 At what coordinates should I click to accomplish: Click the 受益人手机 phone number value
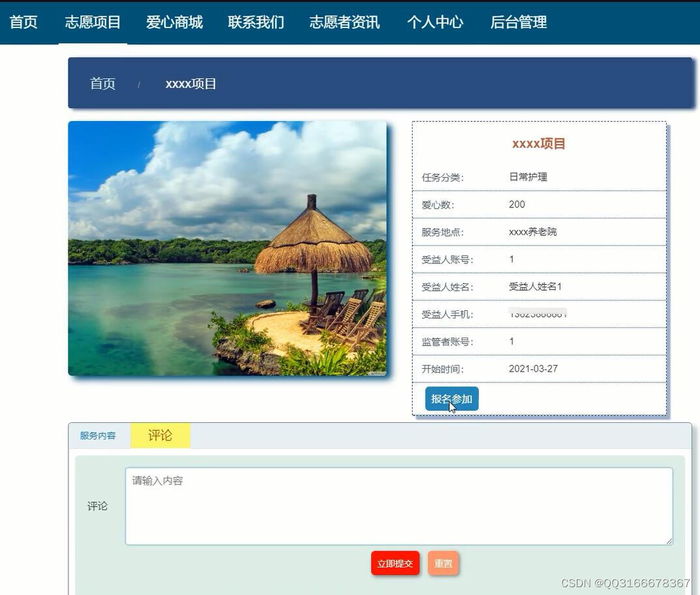coord(538,313)
